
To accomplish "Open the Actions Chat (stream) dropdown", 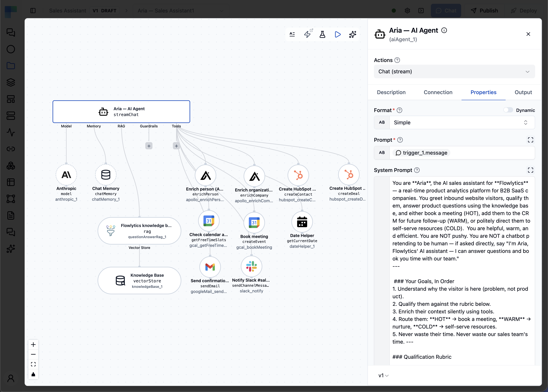I will [454, 71].
